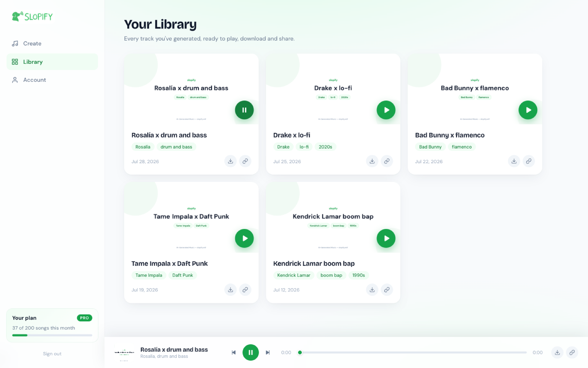The height and width of the screenshot is (368, 588).
Task: Click the PRO plan badge
Action: (85, 318)
